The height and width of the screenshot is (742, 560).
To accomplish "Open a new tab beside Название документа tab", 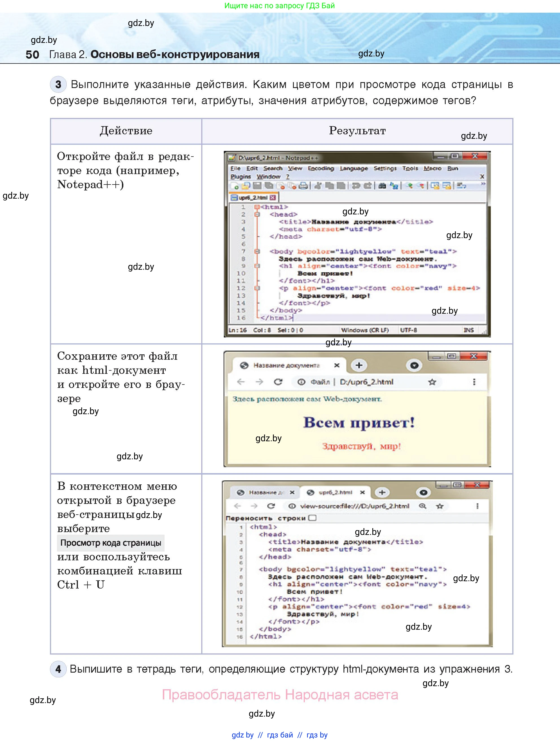I will coord(359,365).
